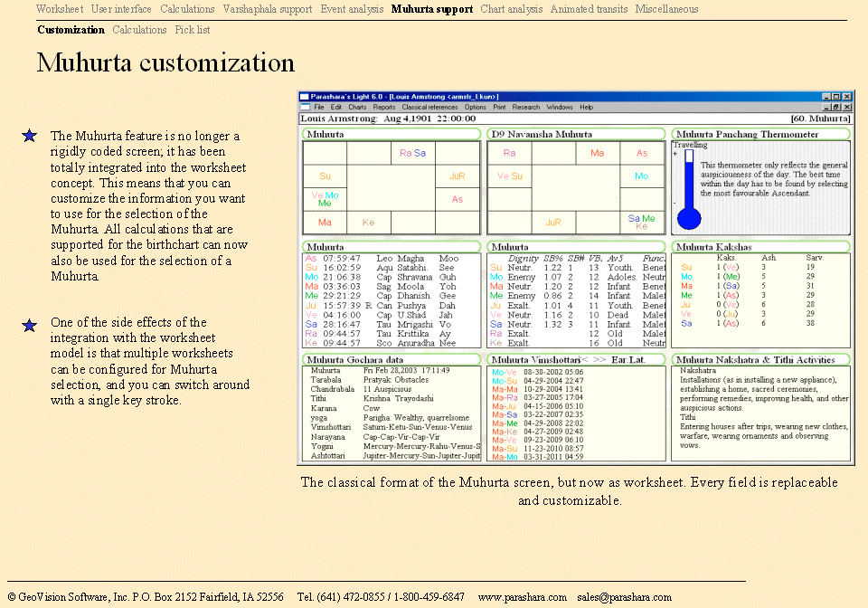Click the document icon left of File menu
The width and height of the screenshot is (868, 608).
(305, 107)
